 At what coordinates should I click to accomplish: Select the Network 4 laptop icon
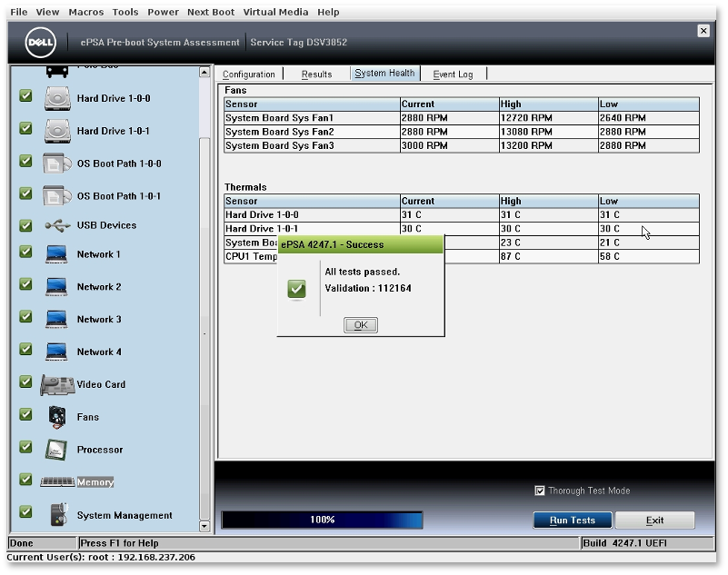tap(56, 352)
